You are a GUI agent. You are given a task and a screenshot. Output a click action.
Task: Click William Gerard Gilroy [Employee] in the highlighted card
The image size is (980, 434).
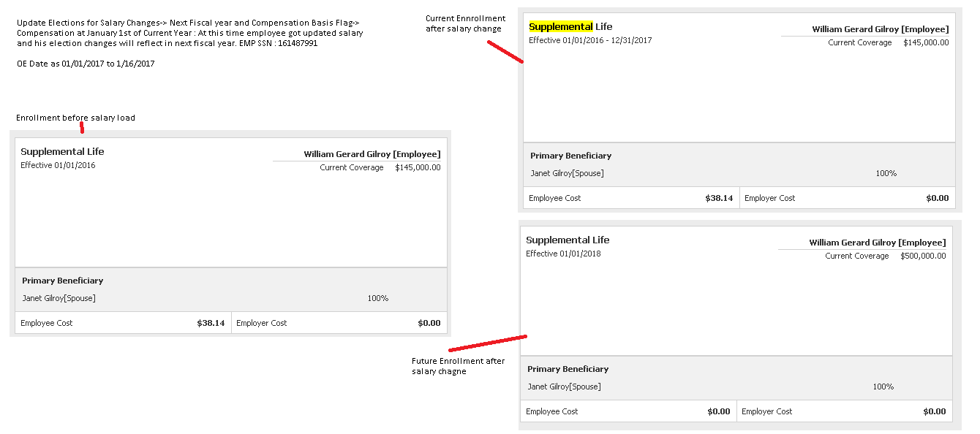880,29
